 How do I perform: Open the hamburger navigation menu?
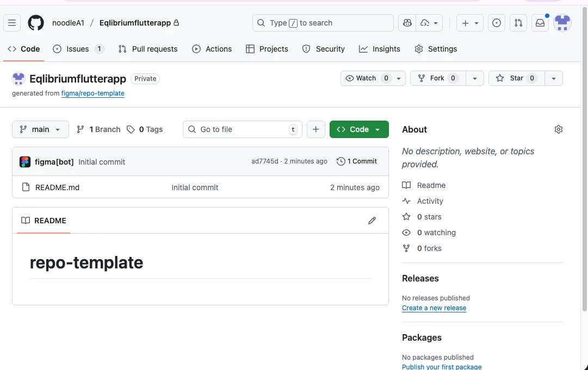12,23
